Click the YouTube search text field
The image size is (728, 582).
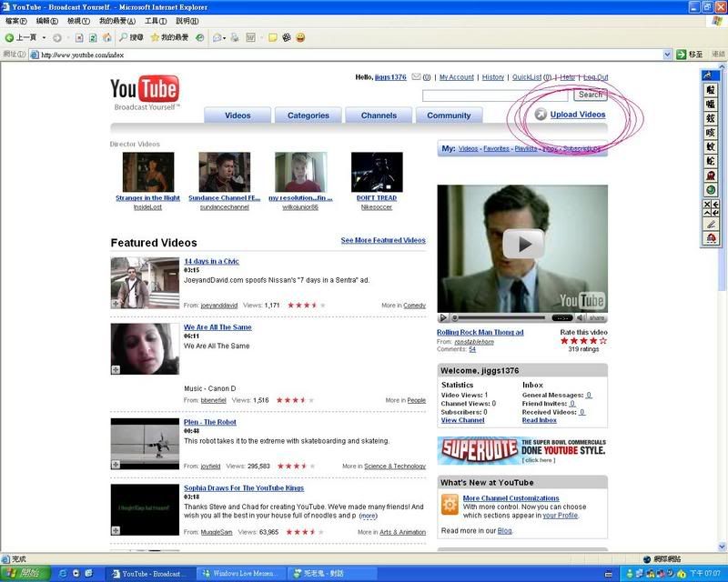tap(495, 95)
